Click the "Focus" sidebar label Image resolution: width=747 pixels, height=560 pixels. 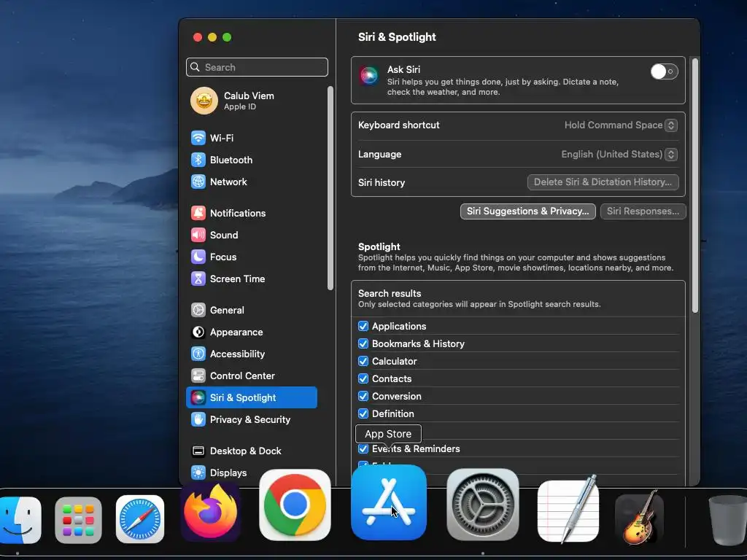point(223,257)
